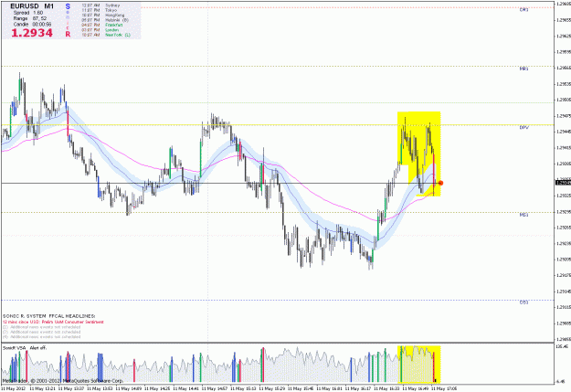Click the 11 May 17:05 time label

[x=444, y=388]
